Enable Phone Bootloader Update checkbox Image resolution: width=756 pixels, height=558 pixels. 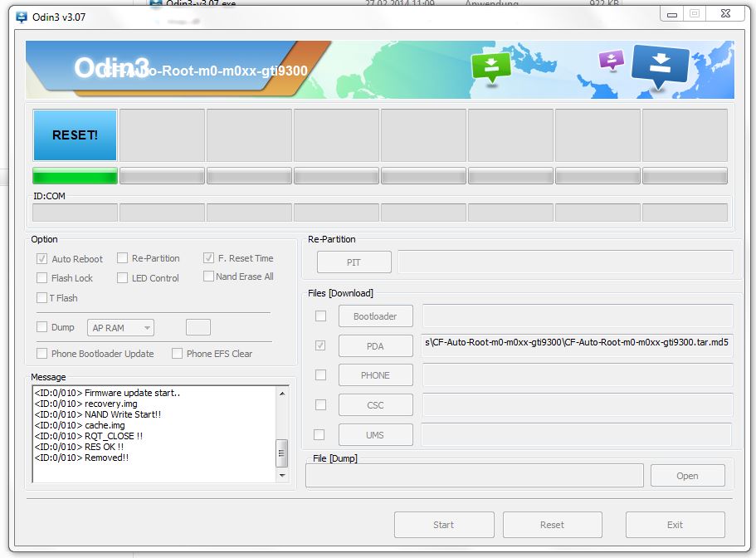tap(42, 354)
